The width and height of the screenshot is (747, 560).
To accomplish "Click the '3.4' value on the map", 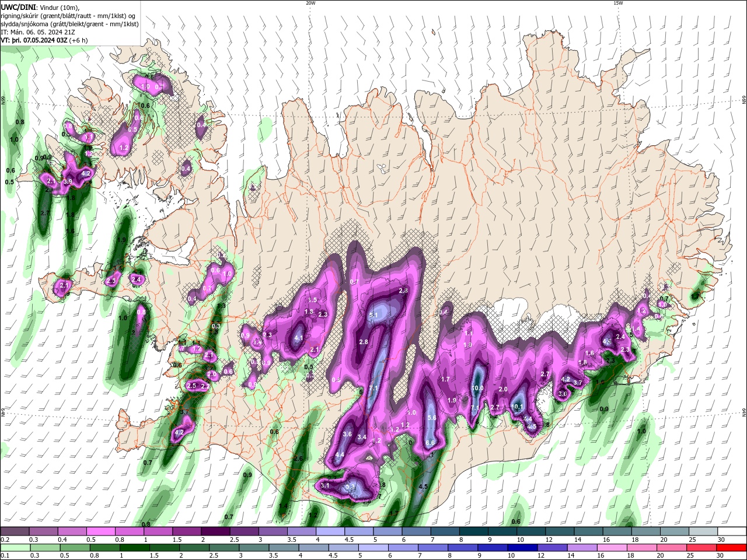I will pyautogui.click(x=362, y=437).
